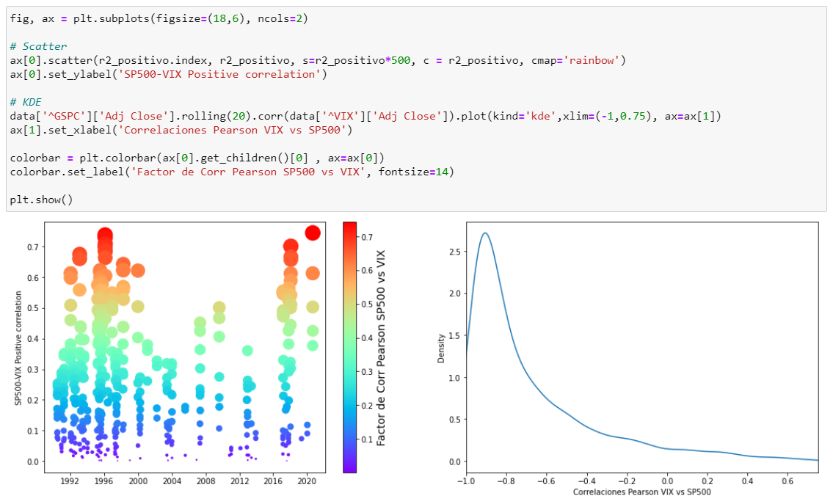Click the large red dot near 2020
Image resolution: width=833 pixels, height=504 pixels.
tap(313, 233)
